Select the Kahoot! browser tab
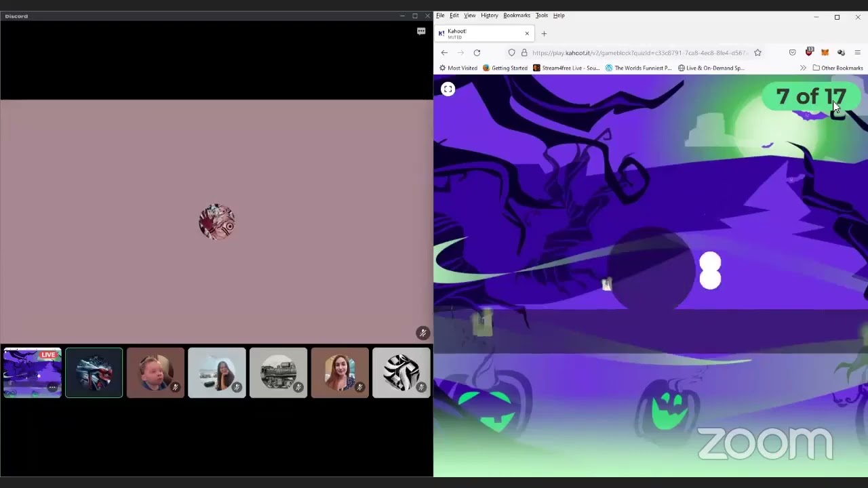Image resolution: width=868 pixels, height=488 pixels. click(484, 33)
